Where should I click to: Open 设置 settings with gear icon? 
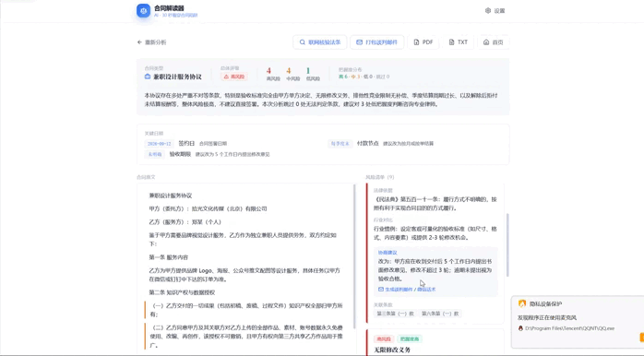(x=495, y=11)
